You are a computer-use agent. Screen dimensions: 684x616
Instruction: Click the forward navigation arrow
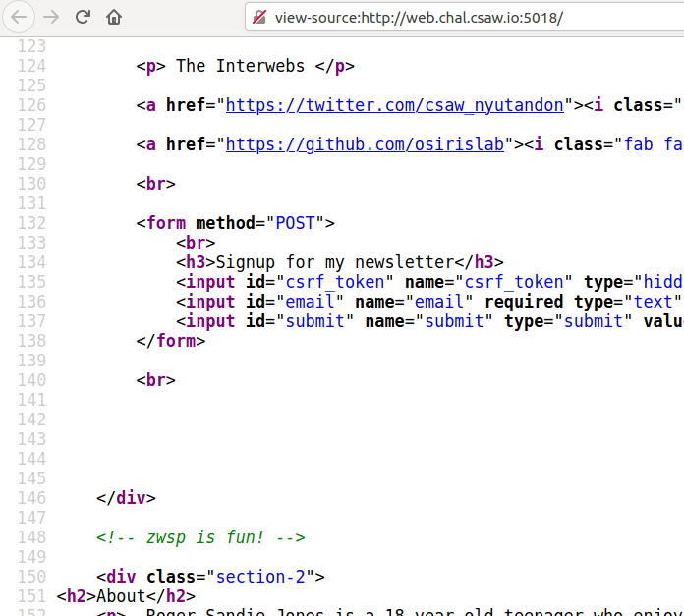[x=51, y=17]
